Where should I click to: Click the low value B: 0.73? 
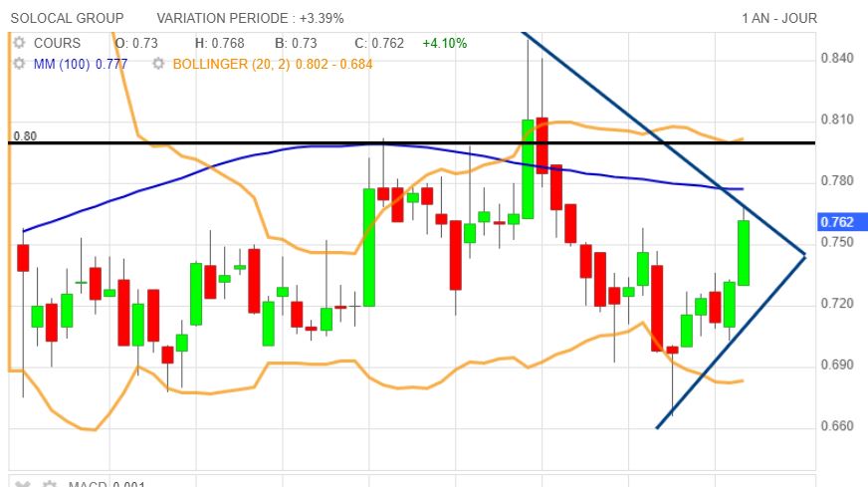click(x=297, y=43)
